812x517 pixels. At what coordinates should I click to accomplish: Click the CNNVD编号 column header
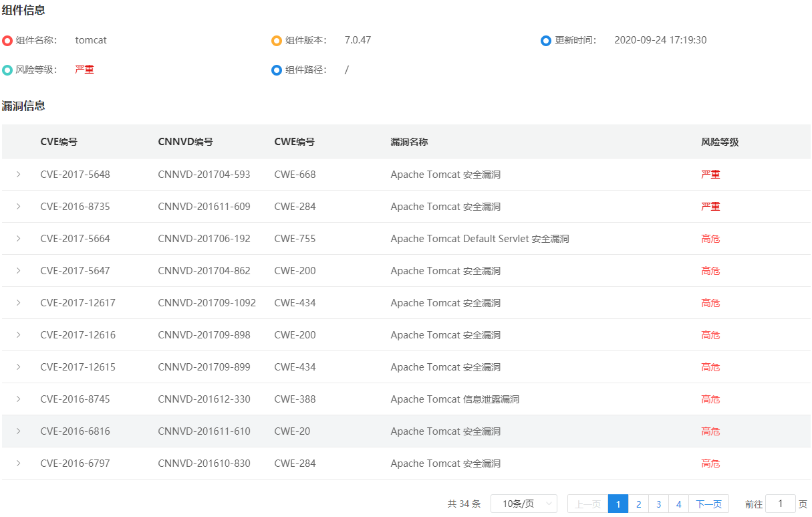coord(186,142)
